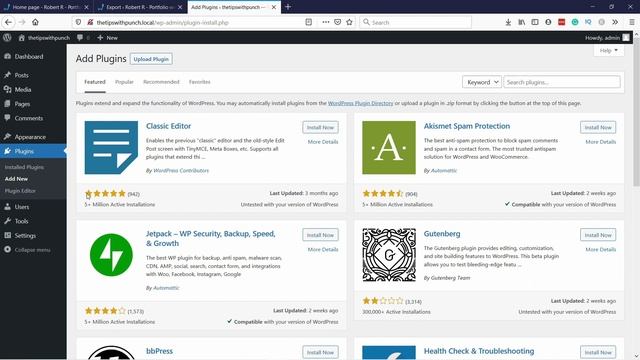Install the Jetpack plugin
The width and height of the screenshot is (640, 360).
coord(320,235)
